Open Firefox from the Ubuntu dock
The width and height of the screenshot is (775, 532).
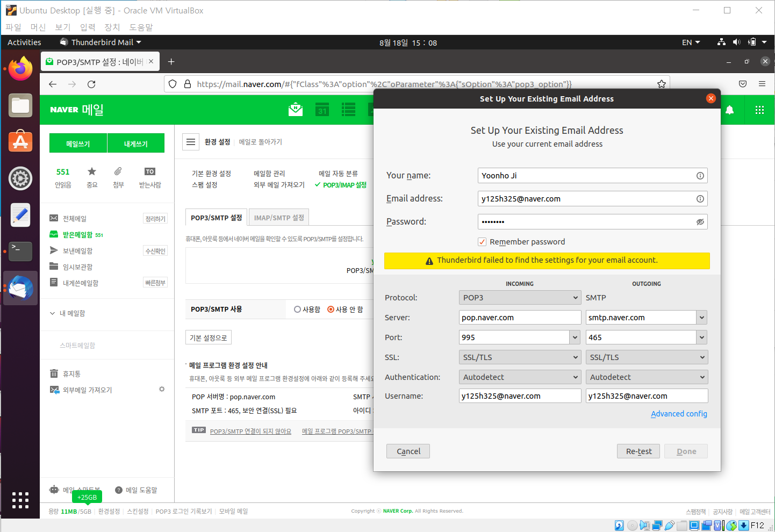tap(20, 69)
